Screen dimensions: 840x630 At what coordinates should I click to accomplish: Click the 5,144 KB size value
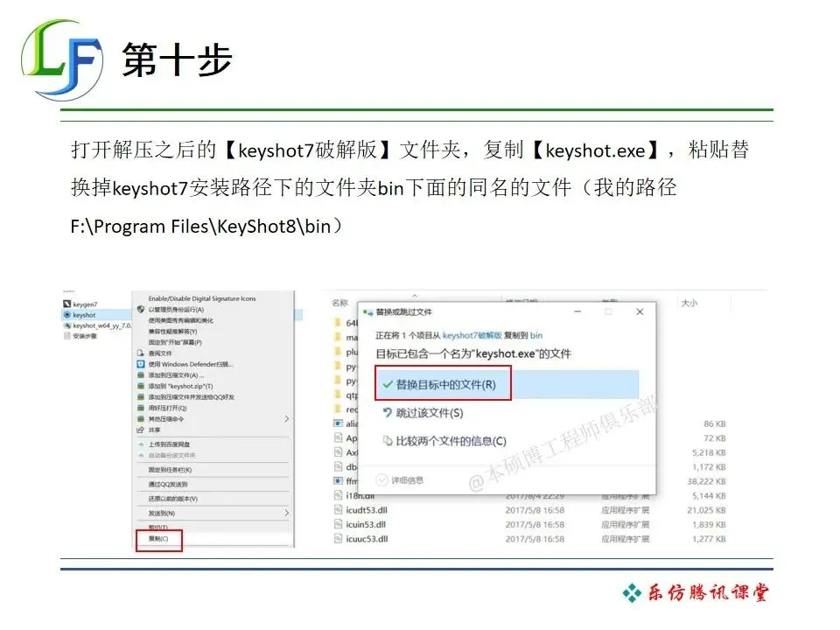[x=709, y=495]
